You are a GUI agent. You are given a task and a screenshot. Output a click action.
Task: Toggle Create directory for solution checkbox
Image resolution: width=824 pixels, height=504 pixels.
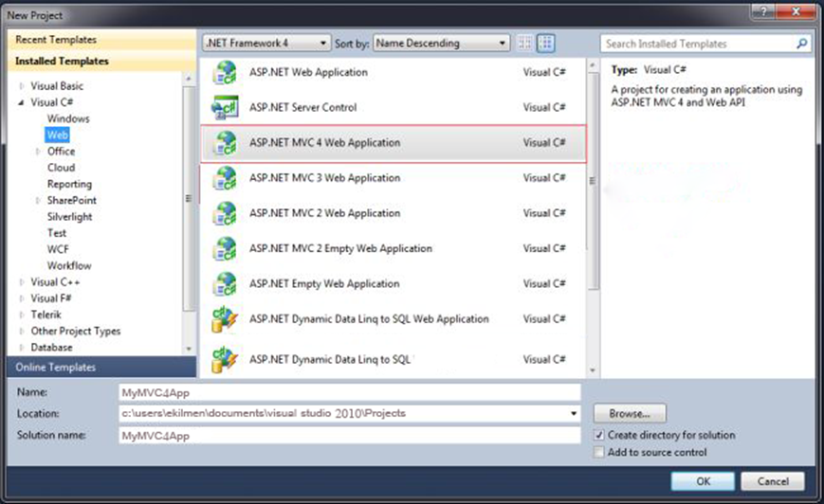tap(598, 435)
